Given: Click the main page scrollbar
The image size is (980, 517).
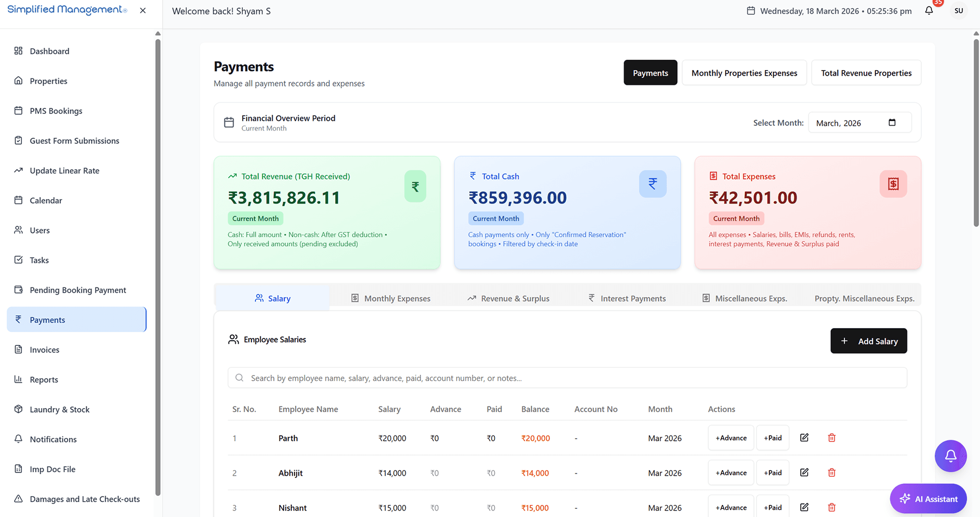Looking at the screenshot, I should point(976,132).
